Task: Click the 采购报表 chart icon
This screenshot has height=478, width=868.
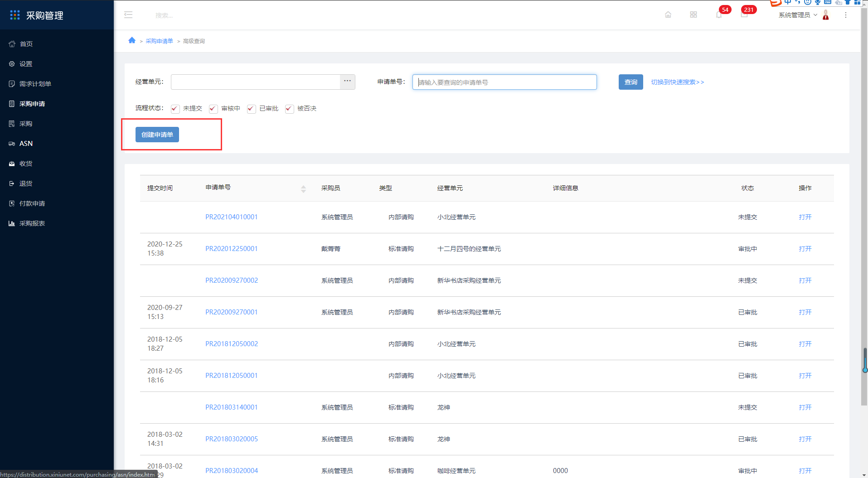Action: tap(12, 223)
